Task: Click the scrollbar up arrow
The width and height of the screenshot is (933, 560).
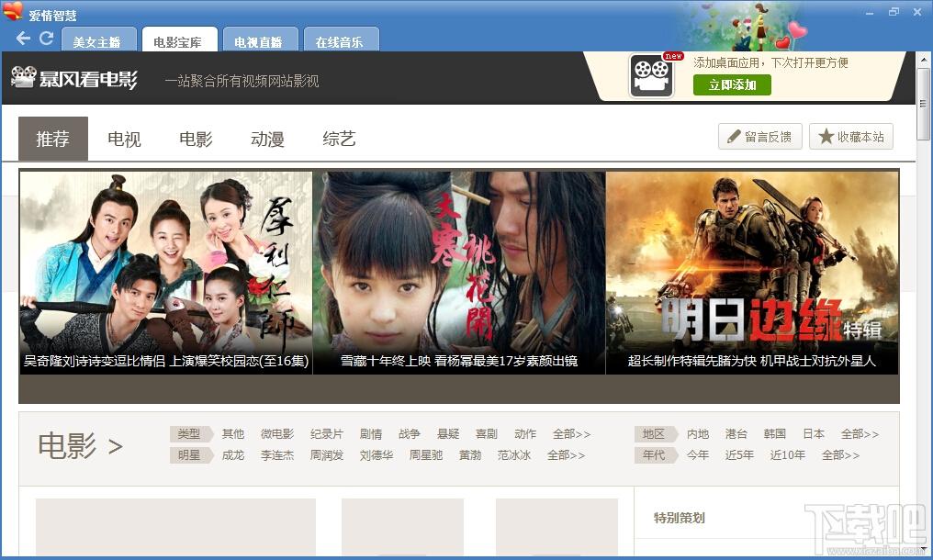Action: [x=923, y=59]
